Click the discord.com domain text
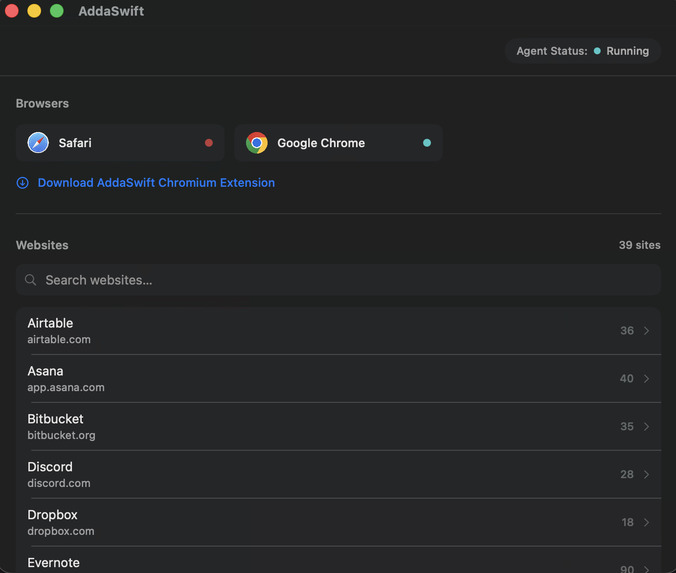 click(59, 483)
